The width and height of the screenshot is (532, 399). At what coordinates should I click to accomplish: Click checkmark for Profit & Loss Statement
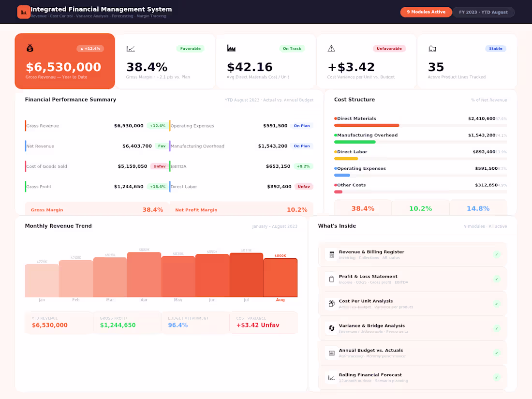coord(496,279)
